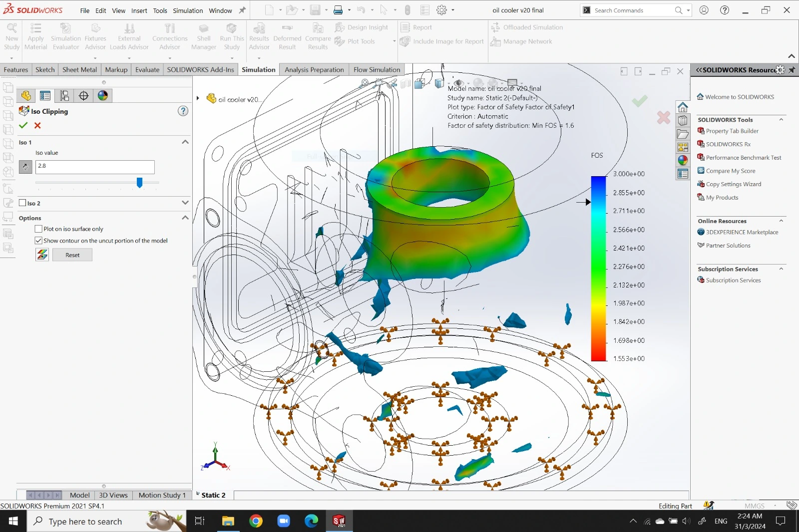Uncheck Show contour on the uncut portion
Image resolution: width=799 pixels, height=532 pixels.
38,240
